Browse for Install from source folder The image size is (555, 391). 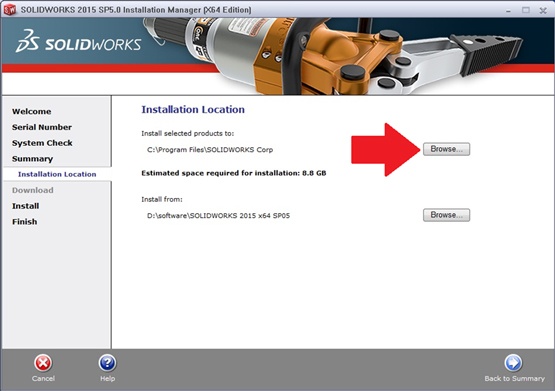tap(446, 215)
